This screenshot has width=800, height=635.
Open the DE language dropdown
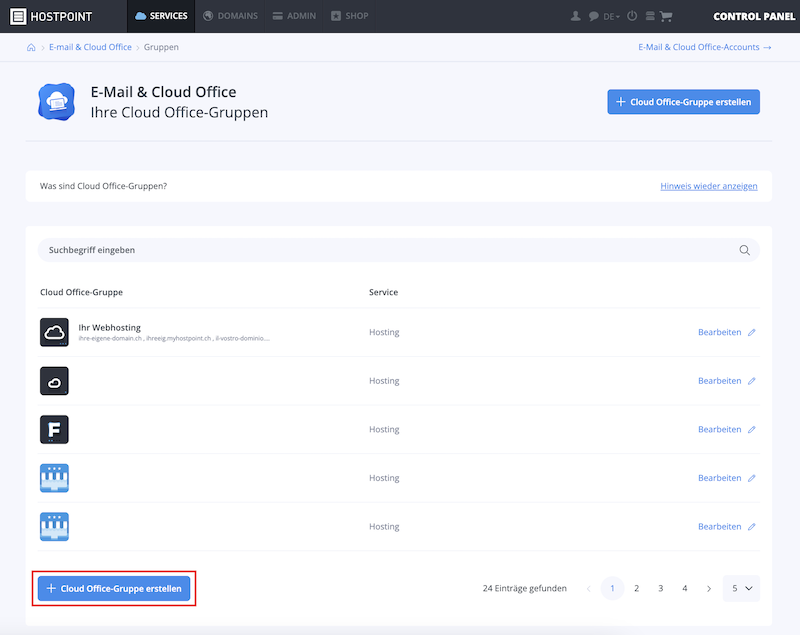(611, 16)
